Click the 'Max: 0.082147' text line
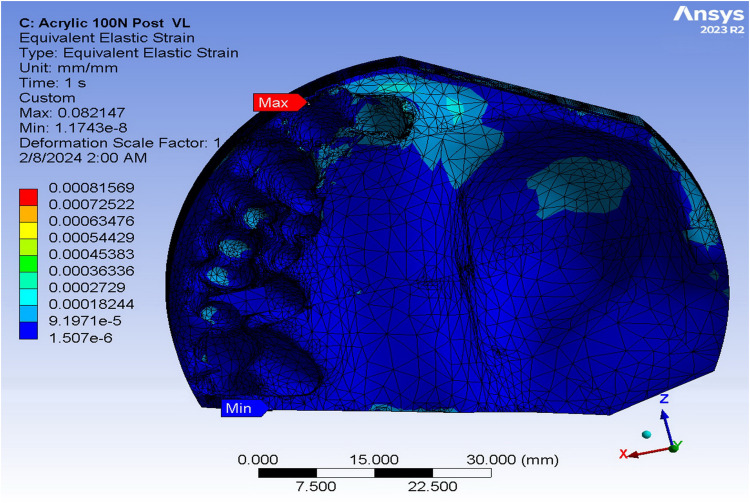 click(x=72, y=113)
